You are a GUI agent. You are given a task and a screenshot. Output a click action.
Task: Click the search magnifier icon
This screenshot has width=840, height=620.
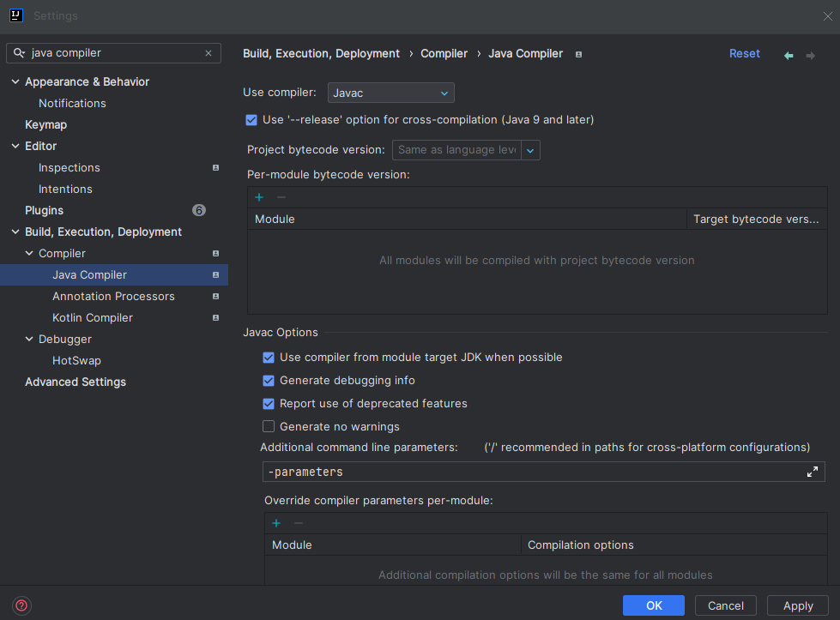(x=19, y=53)
